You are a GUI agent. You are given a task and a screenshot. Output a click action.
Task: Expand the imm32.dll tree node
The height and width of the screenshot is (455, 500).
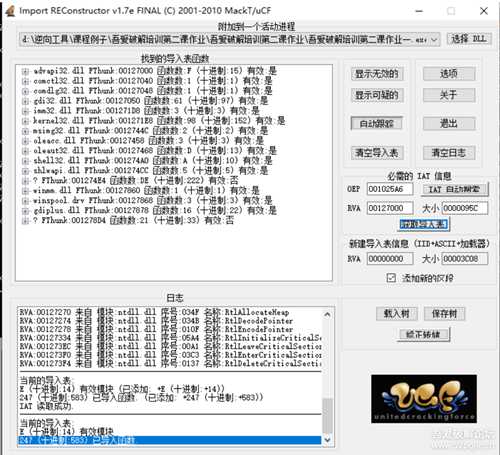click(x=25, y=111)
